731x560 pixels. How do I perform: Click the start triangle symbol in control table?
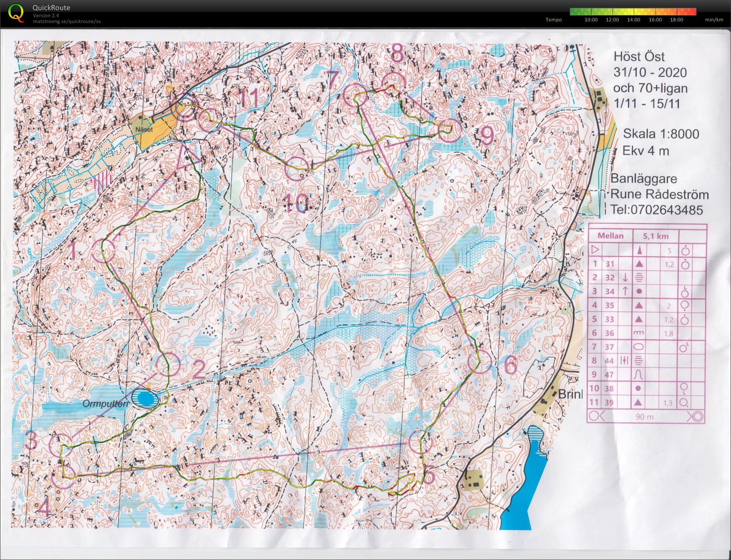point(595,250)
